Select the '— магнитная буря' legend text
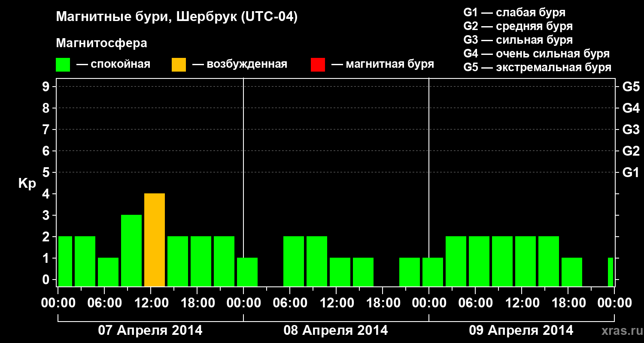The height and width of the screenshot is (343, 644). point(383,64)
